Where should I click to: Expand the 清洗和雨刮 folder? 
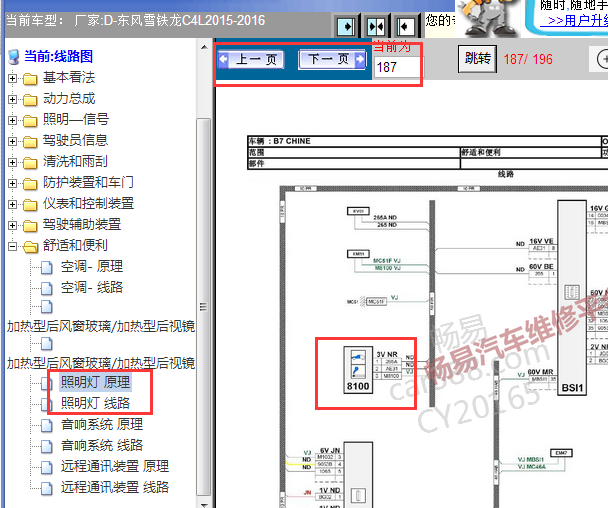tap(12, 162)
